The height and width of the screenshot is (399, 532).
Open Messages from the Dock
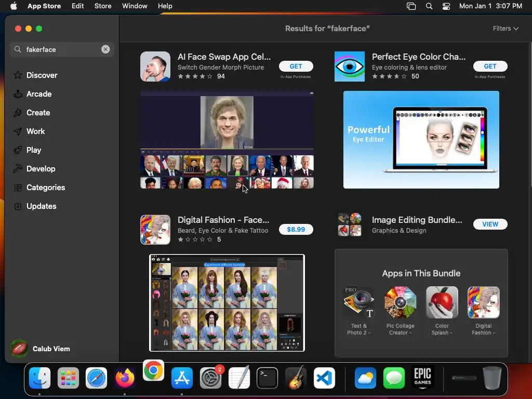(394, 378)
